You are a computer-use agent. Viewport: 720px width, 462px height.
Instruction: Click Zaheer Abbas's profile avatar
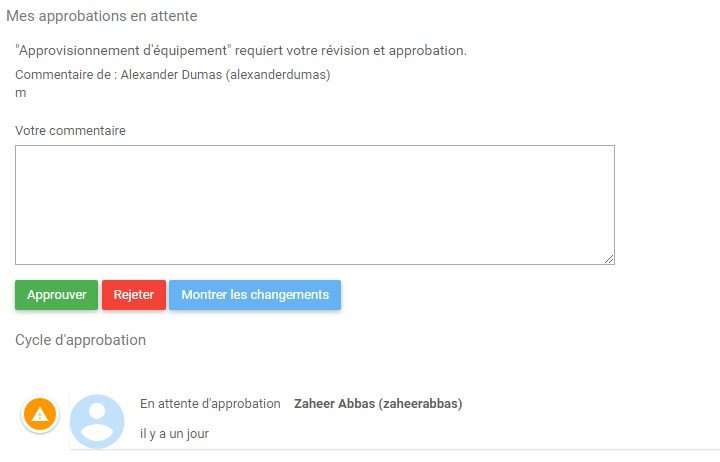pos(97,420)
